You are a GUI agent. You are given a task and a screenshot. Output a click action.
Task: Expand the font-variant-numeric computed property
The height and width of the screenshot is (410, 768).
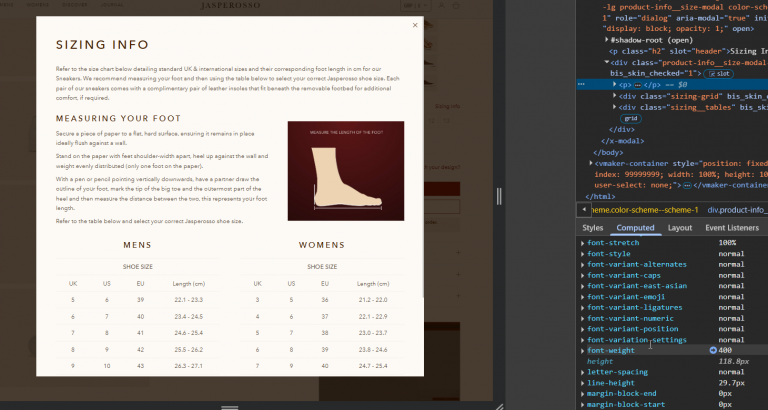point(582,318)
